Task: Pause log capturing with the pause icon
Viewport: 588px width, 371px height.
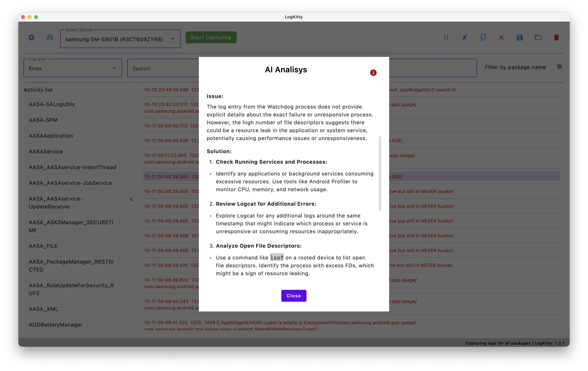Action: coord(446,37)
